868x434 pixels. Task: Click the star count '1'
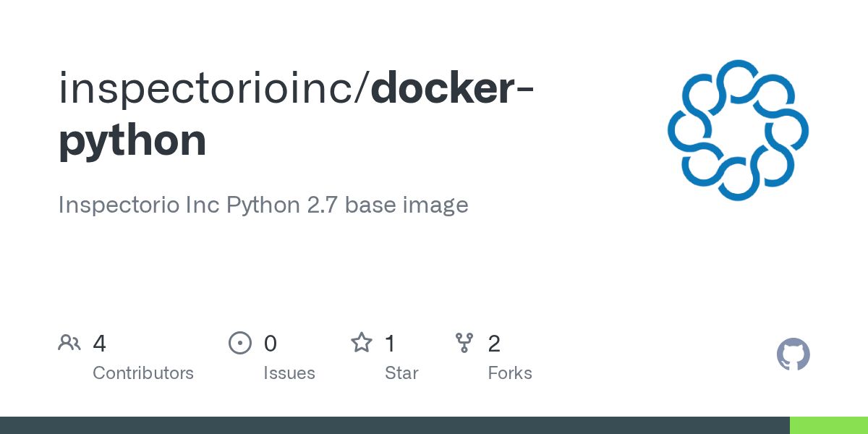391,344
